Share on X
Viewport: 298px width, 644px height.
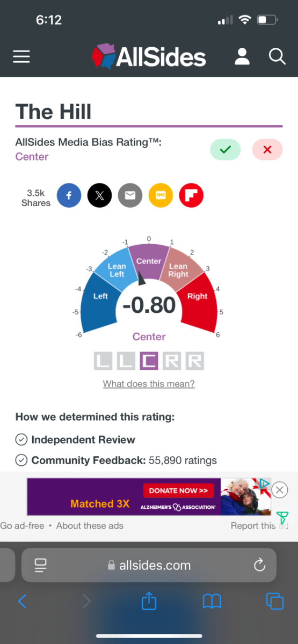tap(99, 195)
